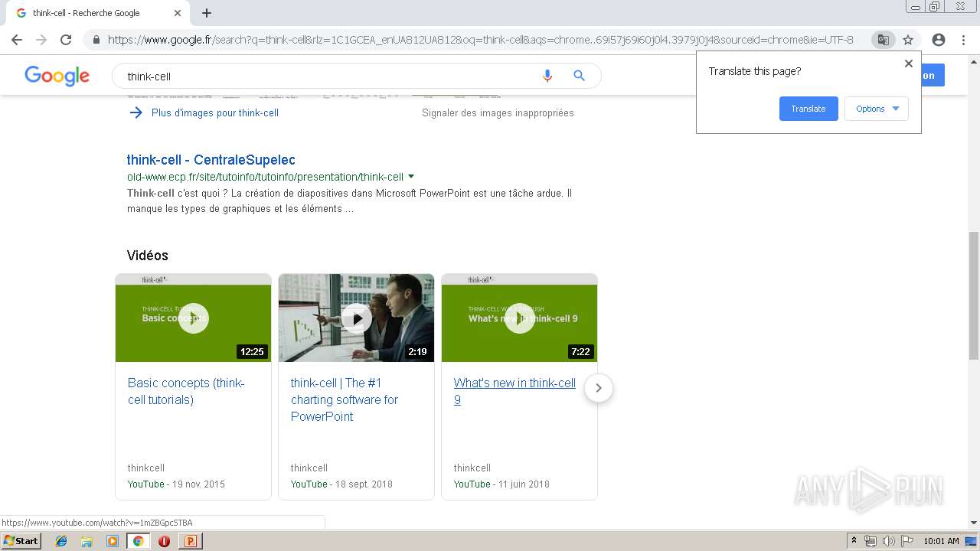Open What's new in think-cell 9 link

(x=514, y=391)
